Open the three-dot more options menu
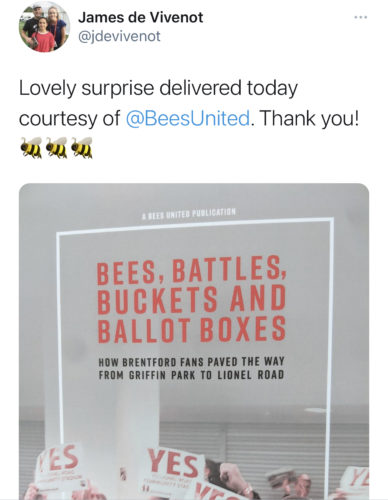This screenshot has width=388, height=500. 361,17
